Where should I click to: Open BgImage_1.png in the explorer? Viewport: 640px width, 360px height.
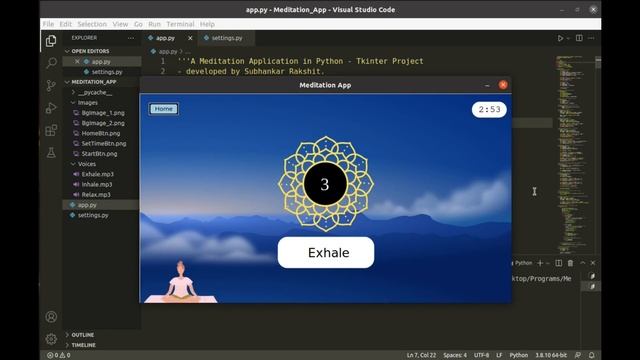pos(103,113)
